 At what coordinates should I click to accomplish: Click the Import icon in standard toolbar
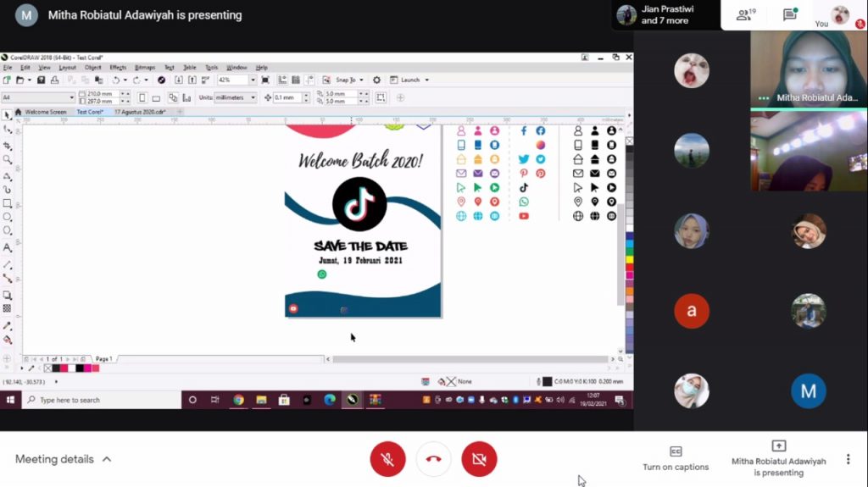point(179,80)
